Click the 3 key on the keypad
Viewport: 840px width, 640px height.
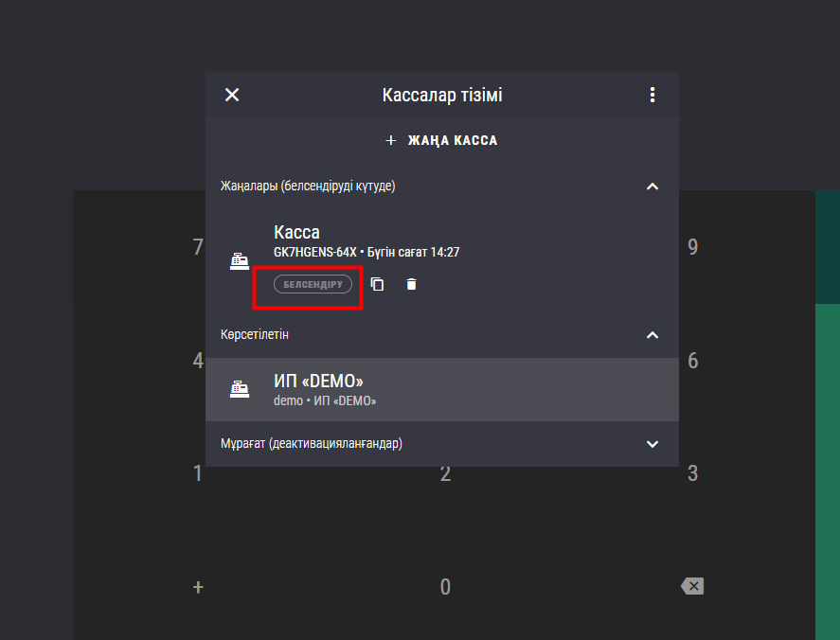pos(692,473)
